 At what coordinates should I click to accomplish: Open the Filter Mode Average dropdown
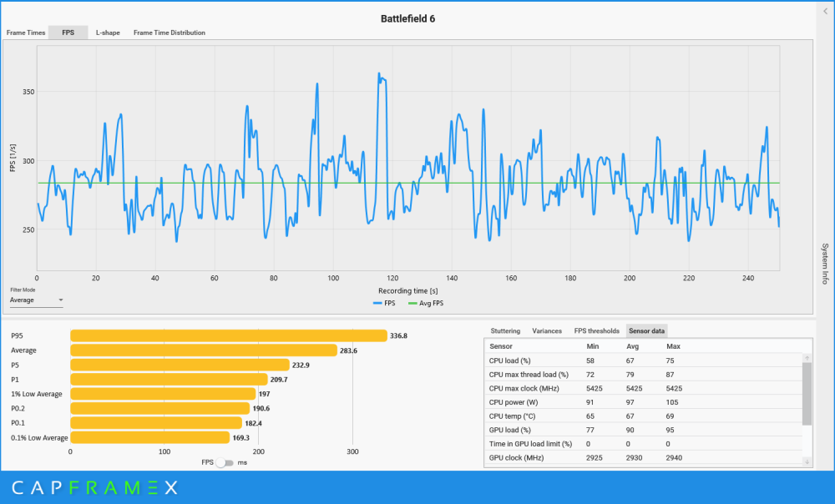point(36,300)
